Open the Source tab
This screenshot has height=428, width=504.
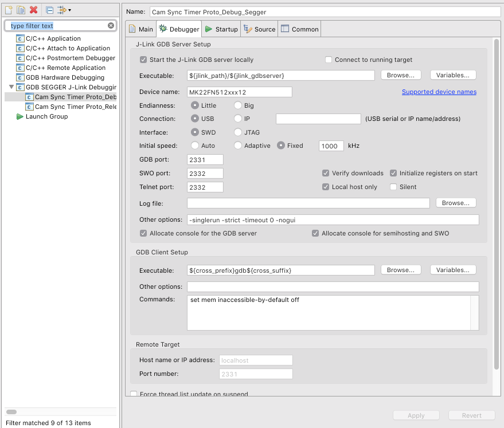click(x=259, y=29)
